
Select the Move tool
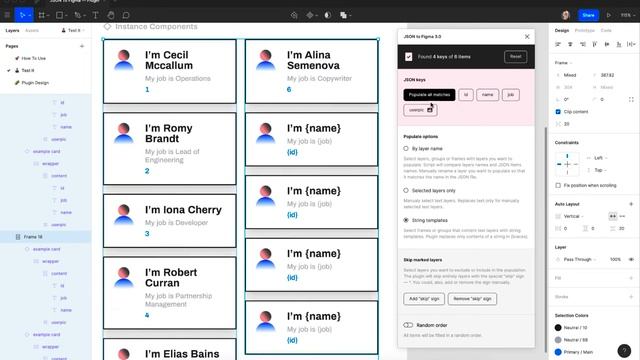[22, 15]
